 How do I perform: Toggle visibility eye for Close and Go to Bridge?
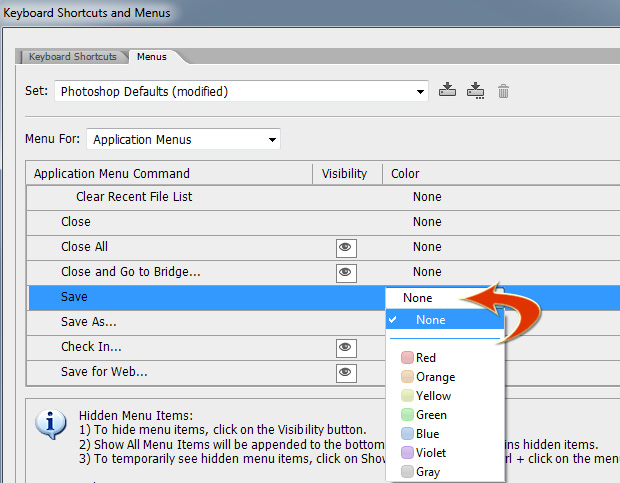[x=346, y=273]
